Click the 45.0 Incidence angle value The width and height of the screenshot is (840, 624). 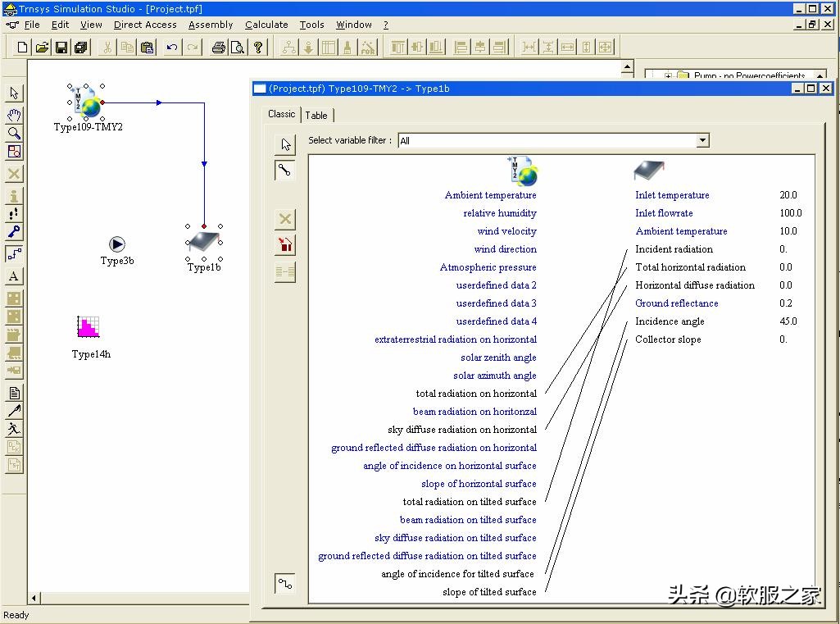(x=788, y=321)
